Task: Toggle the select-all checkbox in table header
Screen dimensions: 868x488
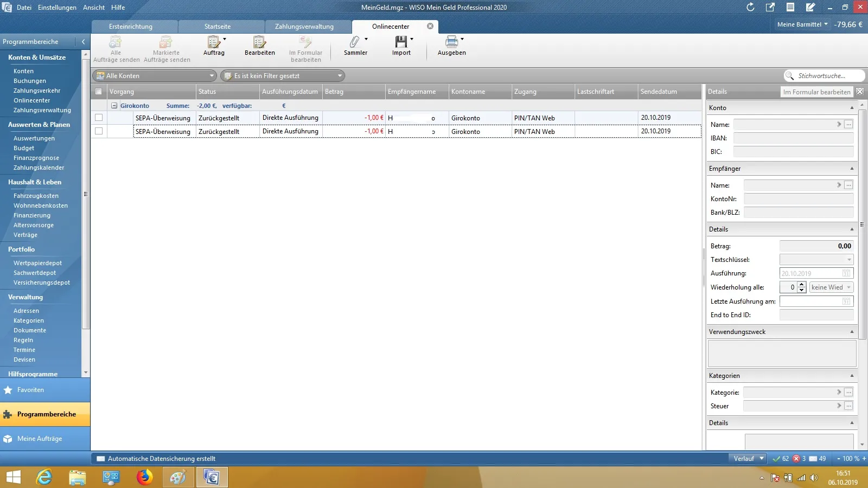Action: click(98, 92)
